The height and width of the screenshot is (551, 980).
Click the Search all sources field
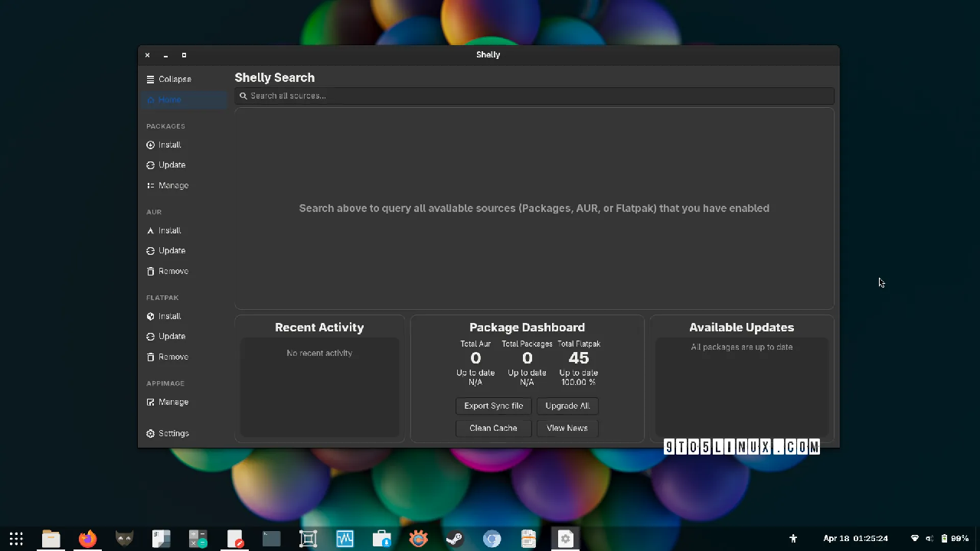534,96
